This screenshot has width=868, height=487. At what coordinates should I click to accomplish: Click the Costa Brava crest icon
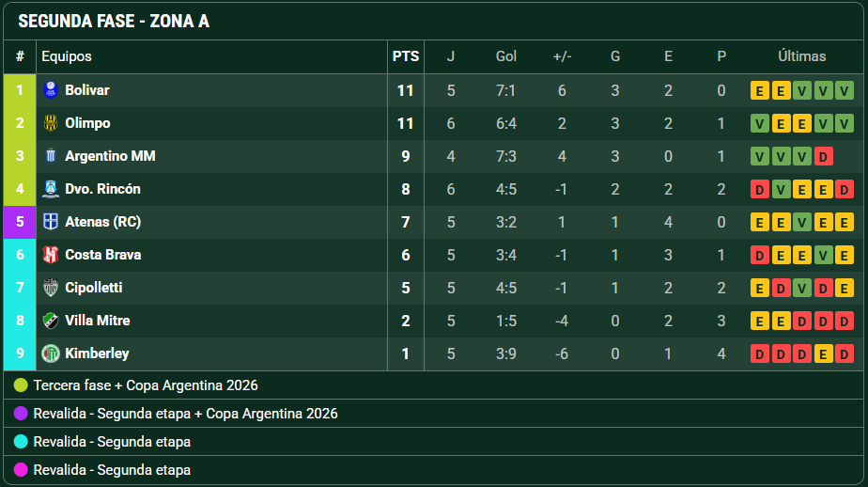(51, 255)
